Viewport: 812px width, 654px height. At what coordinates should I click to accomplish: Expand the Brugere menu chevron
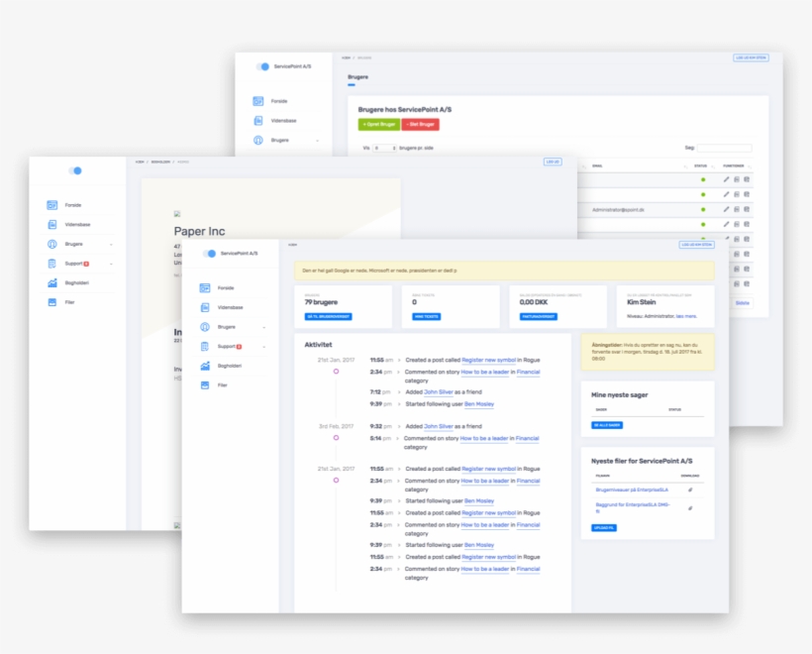263,327
